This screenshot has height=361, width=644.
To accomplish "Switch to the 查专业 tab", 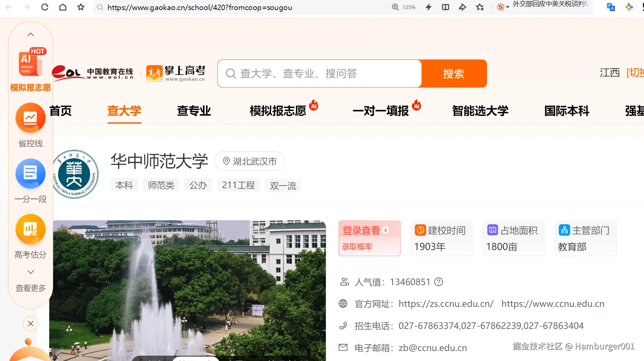I will 194,111.
